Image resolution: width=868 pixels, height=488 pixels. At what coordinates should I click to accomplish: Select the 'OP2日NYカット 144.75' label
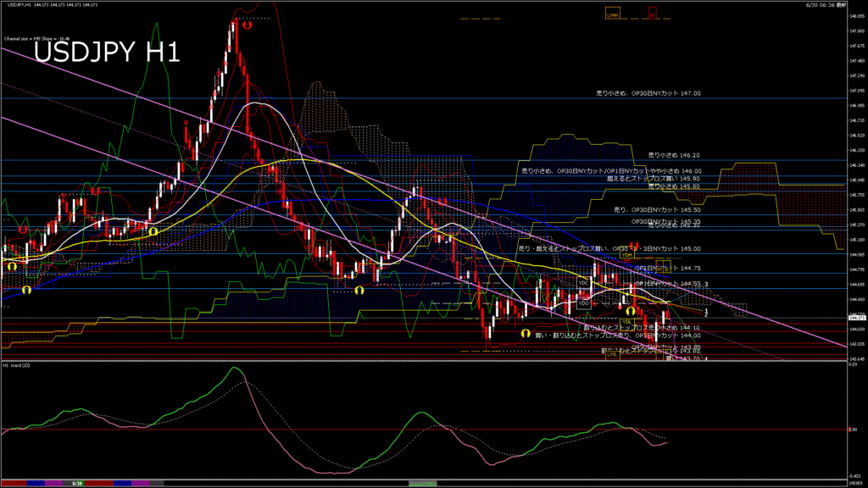(668, 268)
